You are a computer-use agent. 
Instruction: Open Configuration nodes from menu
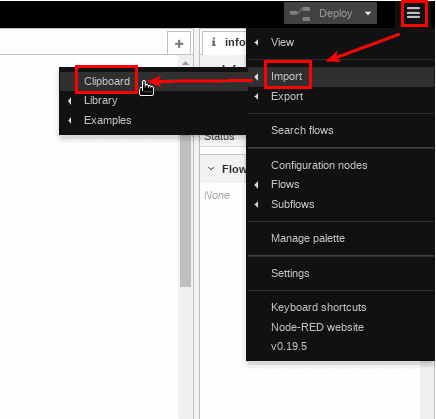coord(340,165)
